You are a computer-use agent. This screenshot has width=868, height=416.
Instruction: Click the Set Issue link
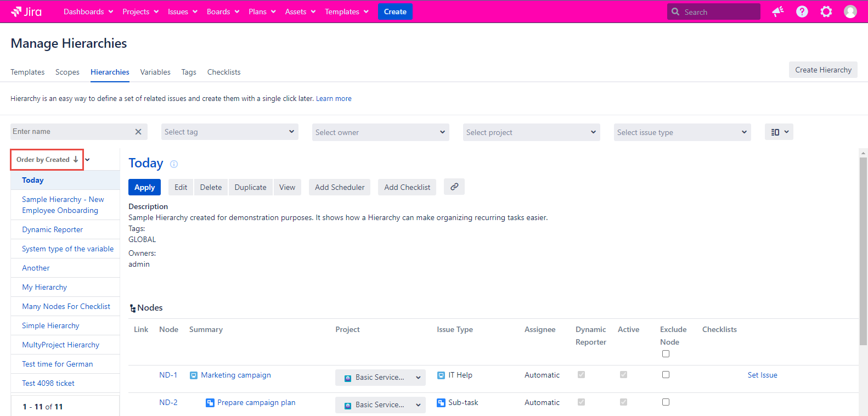click(762, 375)
